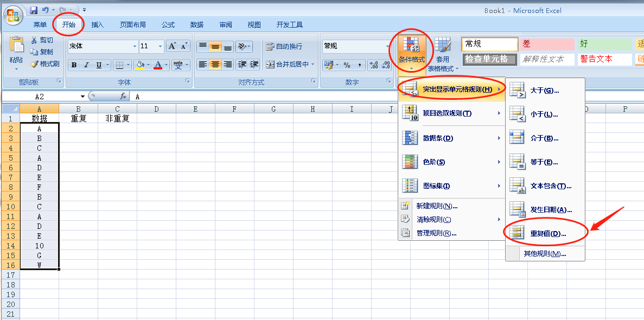Choose Duplicate Values (重复值) rule
The width and height of the screenshot is (644, 320).
(545, 234)
